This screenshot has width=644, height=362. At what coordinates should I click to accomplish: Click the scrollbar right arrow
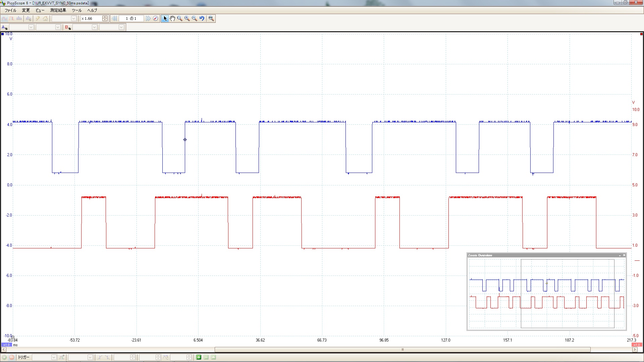(x=635, y=349)
